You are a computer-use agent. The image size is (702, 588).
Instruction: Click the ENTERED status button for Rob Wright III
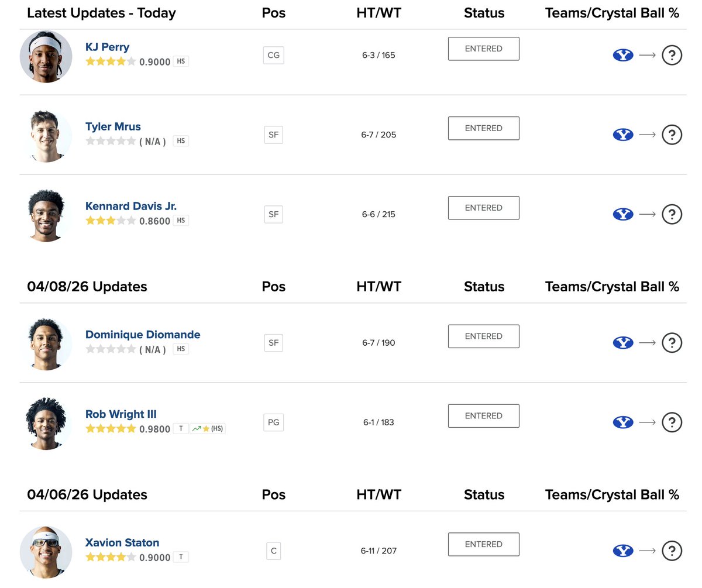483,416
